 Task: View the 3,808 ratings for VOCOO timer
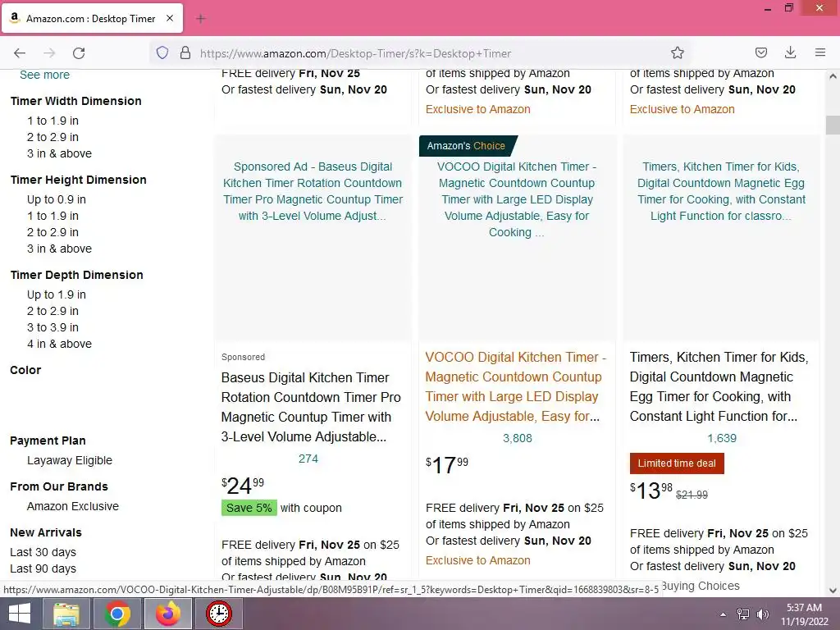tap(517, 438)
